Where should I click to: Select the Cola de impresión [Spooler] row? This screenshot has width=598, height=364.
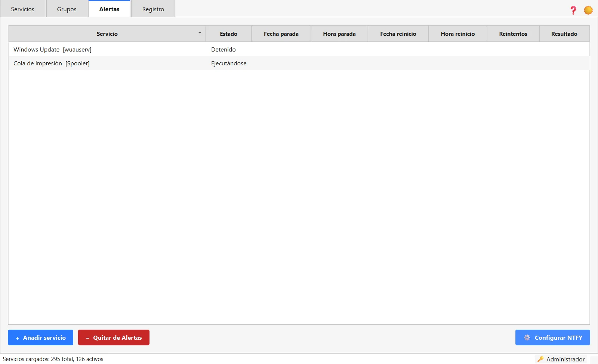pyautogui.click(x=299, y=63)
